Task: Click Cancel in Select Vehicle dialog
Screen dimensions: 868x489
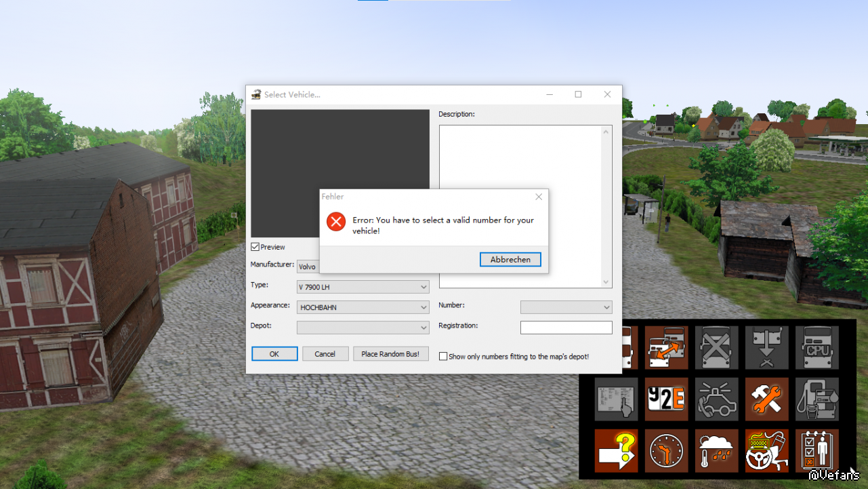Action: (325, 354)
